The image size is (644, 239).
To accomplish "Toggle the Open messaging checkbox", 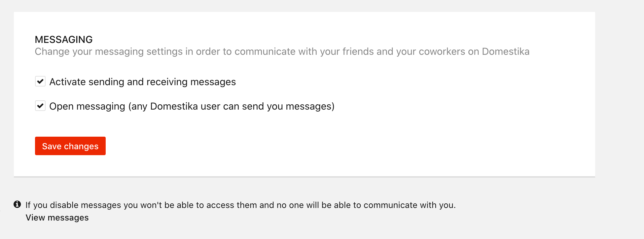I will [x=40, y=106].
